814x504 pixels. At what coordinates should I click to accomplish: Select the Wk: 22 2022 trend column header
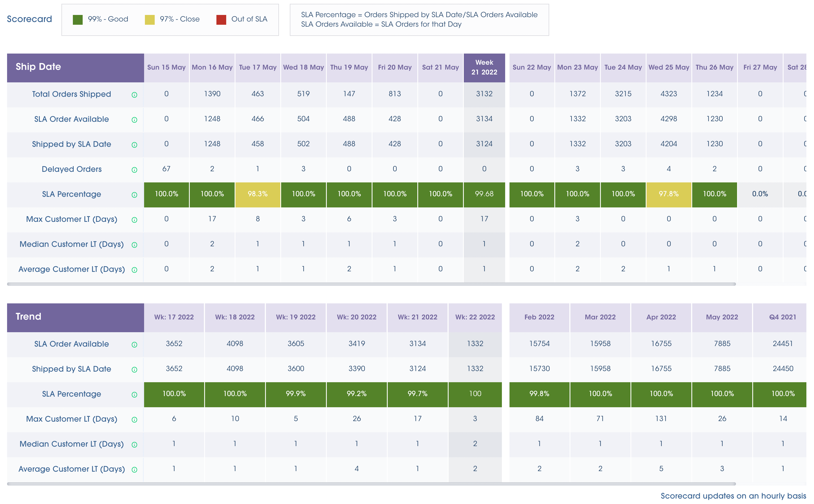pyautogui.click(x=475, y=317)
